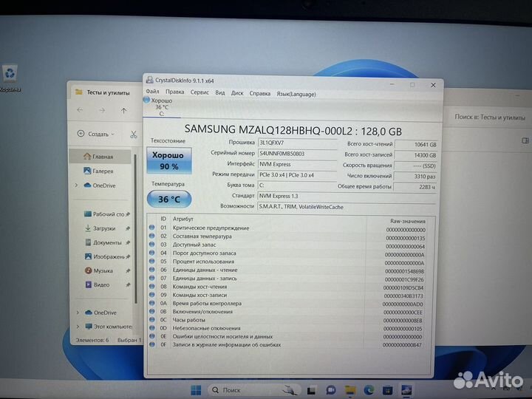Click the Хорошо 90 % health status button
This screenshot has height=399, width=532.
pos(169,160)
